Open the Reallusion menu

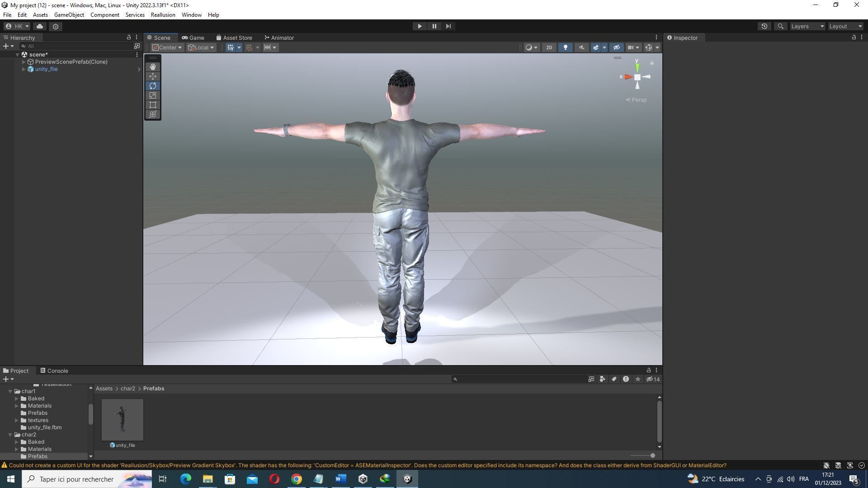point(163,15)
